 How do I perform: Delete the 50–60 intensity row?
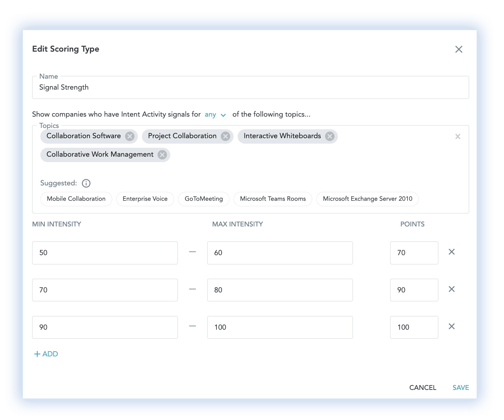click(x=451, y=252)
